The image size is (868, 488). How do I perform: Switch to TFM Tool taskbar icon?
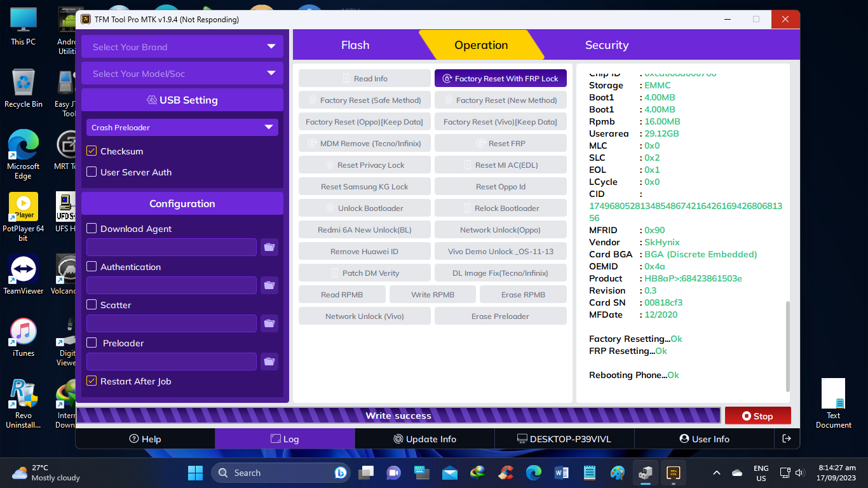[x=674, y=473]
